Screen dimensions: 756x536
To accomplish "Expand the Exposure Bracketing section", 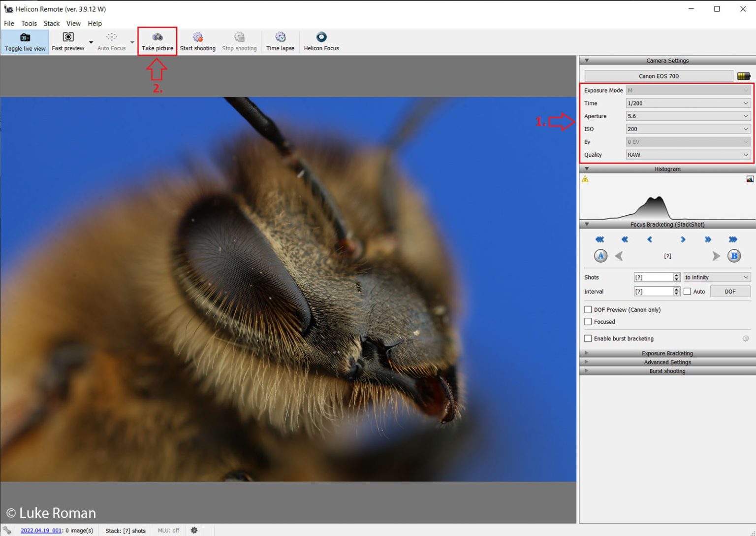I will coord(667,353).
